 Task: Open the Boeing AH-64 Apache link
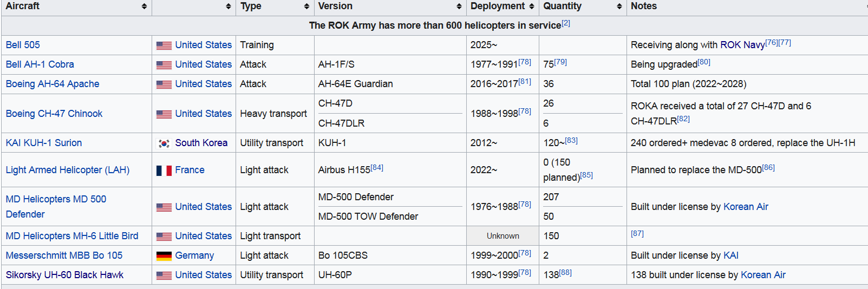[53, 84]
